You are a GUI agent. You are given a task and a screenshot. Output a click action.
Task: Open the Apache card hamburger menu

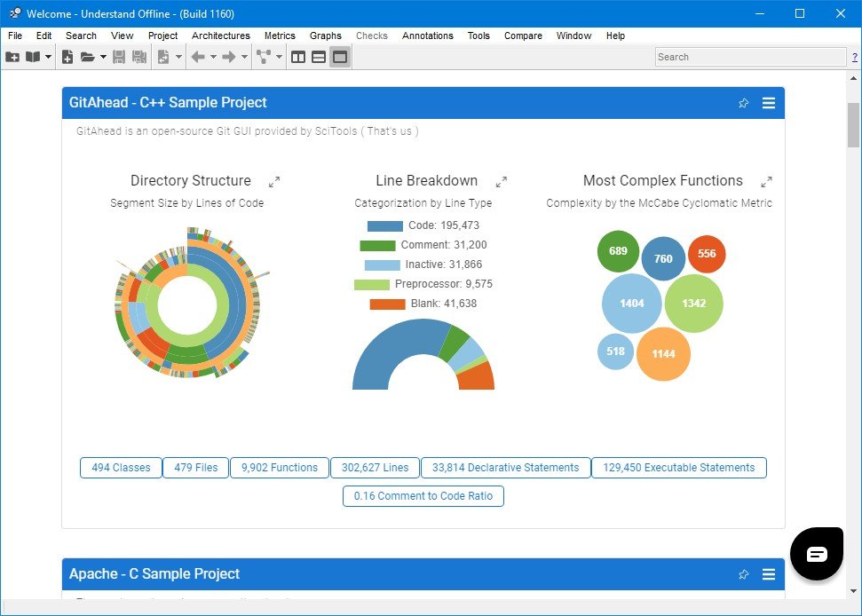pyautogui.click(x=769, y=574)
